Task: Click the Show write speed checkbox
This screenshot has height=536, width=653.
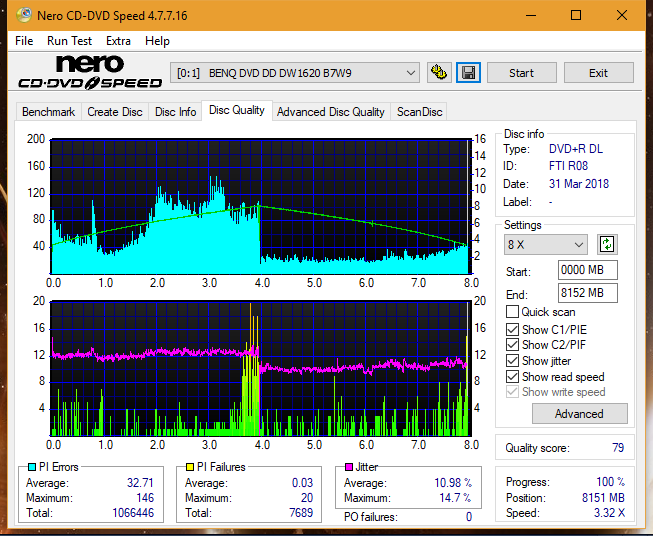Action: [512, 392]
